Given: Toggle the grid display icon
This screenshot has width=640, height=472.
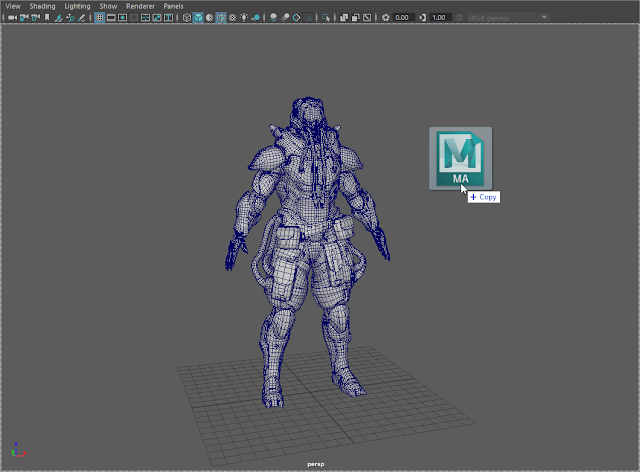Looking at the screenshot, I should (x=100, y=18).
